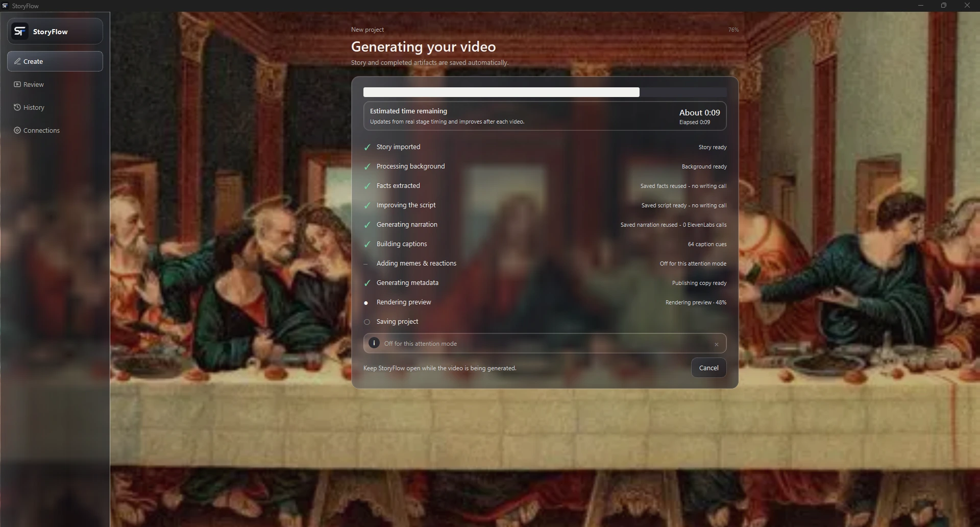Click the '64 caption cues' status
The image size is (980, 527).
(x=707, y=244)
